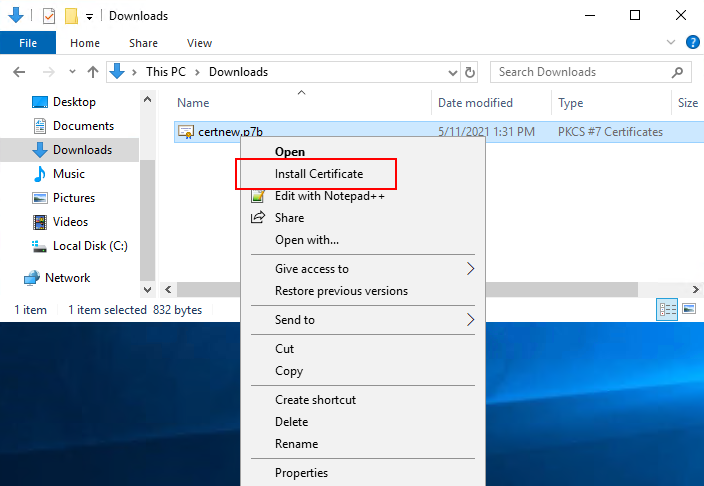Screen dimensions: 704x486
Task: Go forward with the Forward arrow
Action: [x=48, y=72]
